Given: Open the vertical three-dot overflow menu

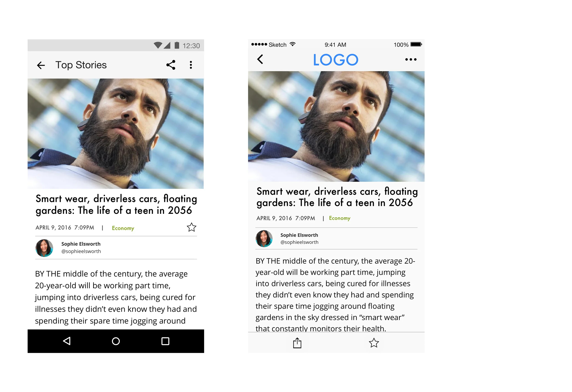Looking at the screenshot, I should coord(191,65).
